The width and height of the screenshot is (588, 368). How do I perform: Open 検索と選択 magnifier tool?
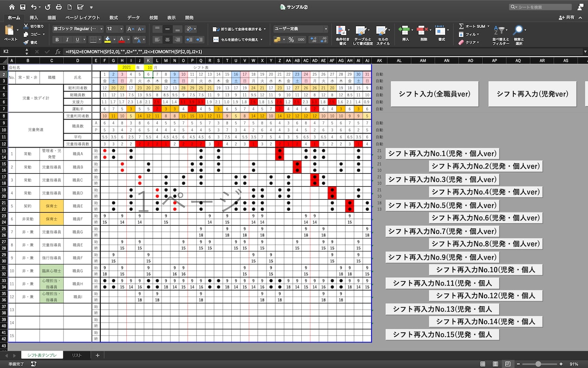click(519, 35)
